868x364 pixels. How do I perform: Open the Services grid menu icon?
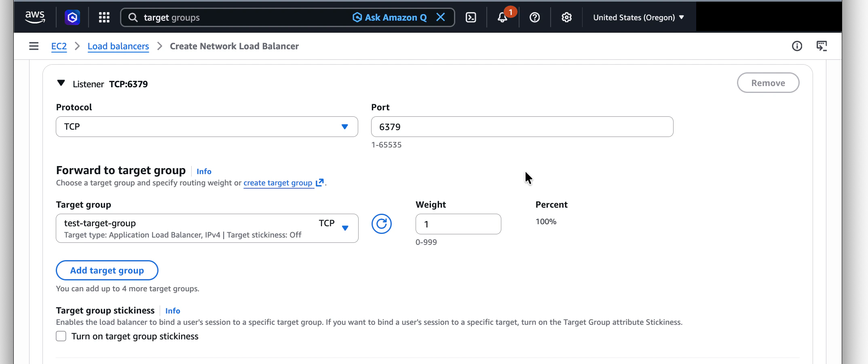(104, 17)
